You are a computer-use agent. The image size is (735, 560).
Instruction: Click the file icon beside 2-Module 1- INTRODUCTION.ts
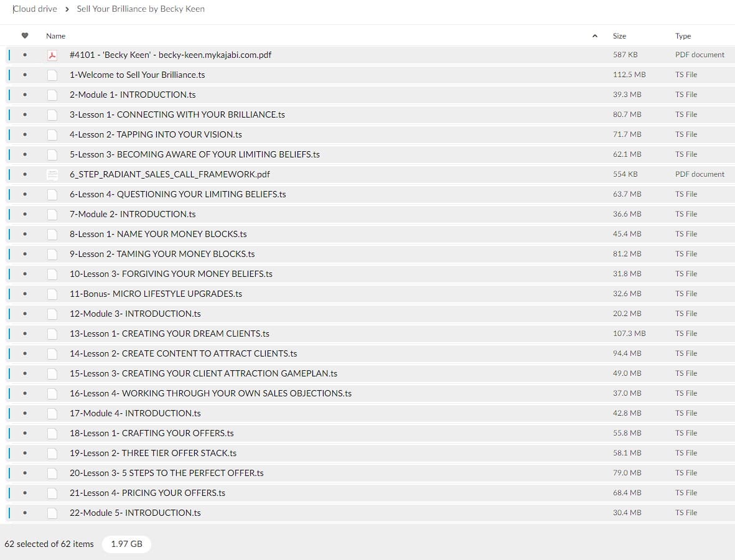tap(52, 95)
